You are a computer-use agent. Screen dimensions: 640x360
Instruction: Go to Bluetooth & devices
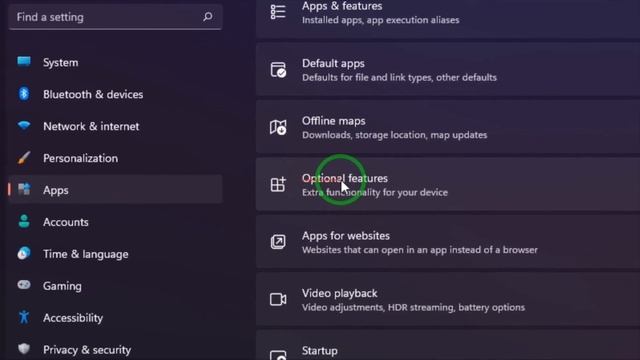(x=115, y=94)
